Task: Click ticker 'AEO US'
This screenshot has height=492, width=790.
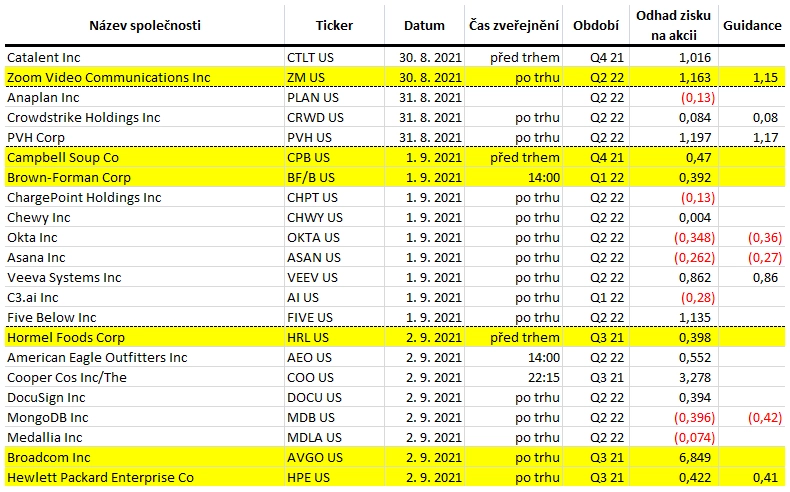Action: (x=309, y=358)
